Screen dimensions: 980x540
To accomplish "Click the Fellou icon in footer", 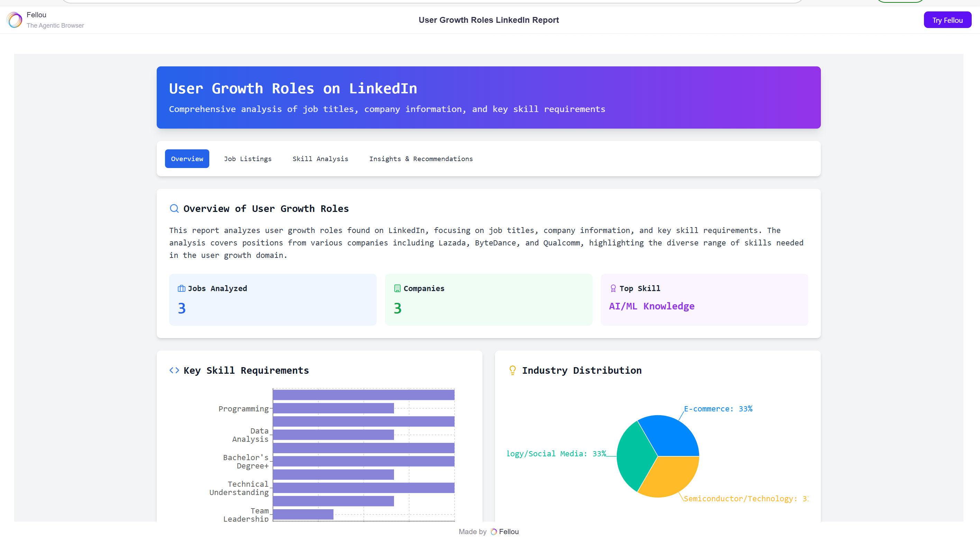I will pos(493,532).
